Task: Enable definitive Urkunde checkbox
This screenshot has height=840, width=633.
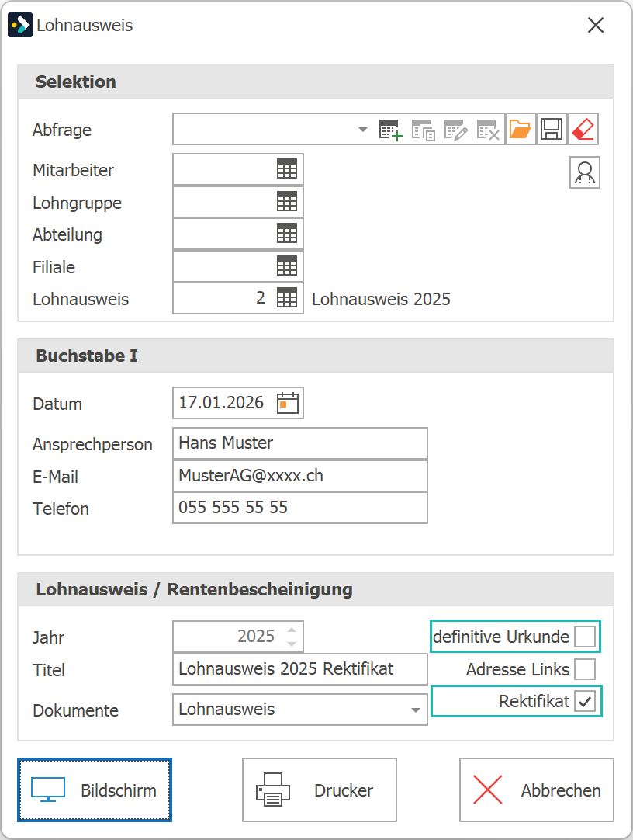Action: pos(585,637)
